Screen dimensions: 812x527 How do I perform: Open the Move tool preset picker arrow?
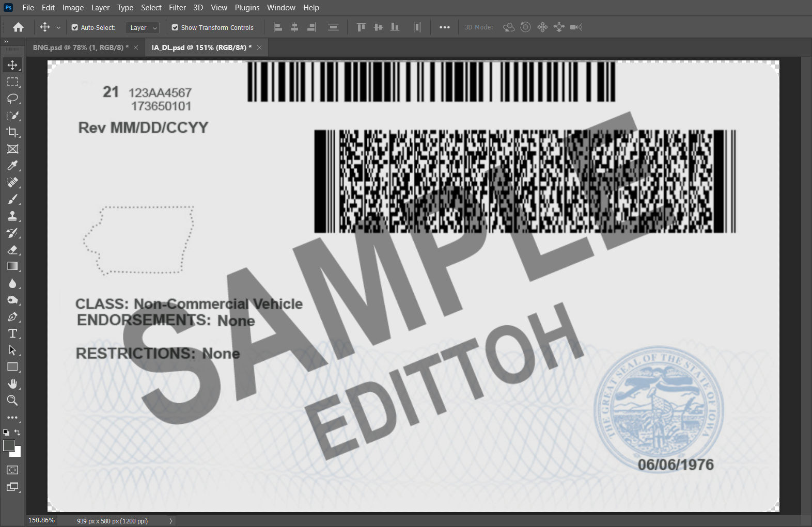(x=58, y=27)
